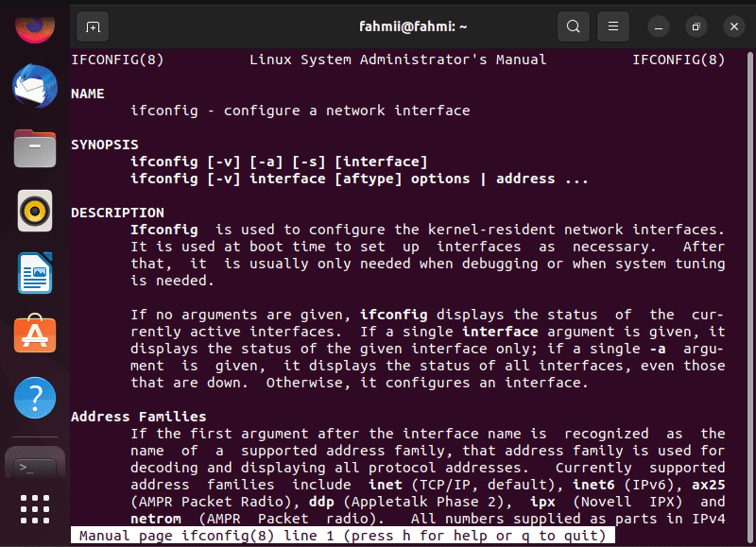Show the applications grid
Image resolution: width=756 pixels, height=547 pixels.
click(x=35, y=509)
